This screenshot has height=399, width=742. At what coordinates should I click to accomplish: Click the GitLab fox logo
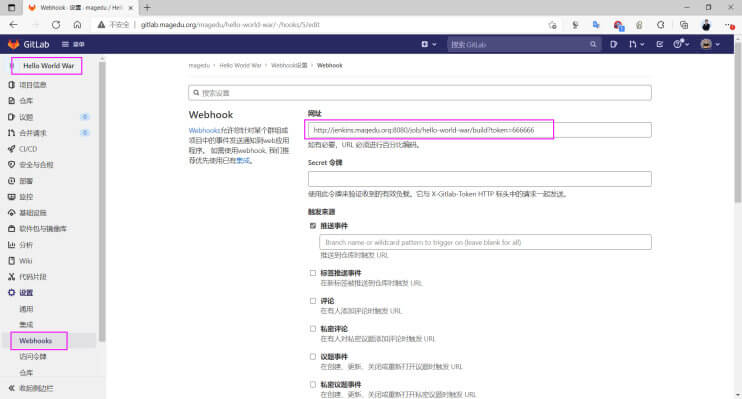[x=13, y=44]
